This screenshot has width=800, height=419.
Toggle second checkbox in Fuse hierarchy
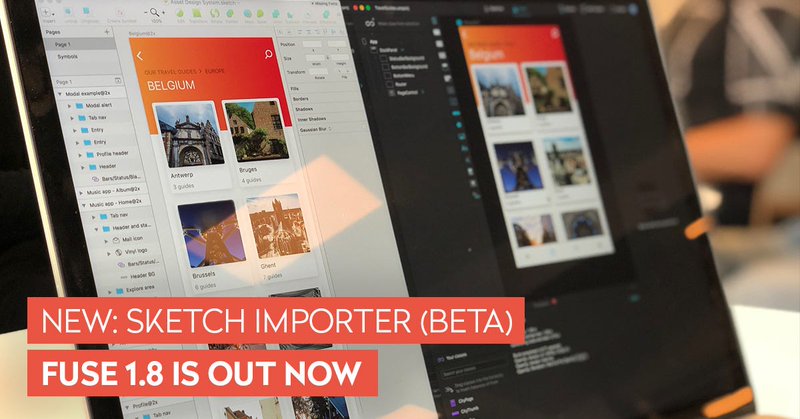tap(386, 67)
